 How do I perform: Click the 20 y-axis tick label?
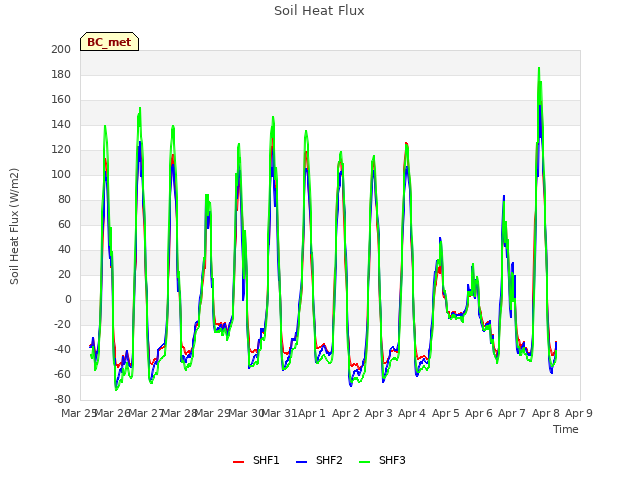click(x=64, y=275)
